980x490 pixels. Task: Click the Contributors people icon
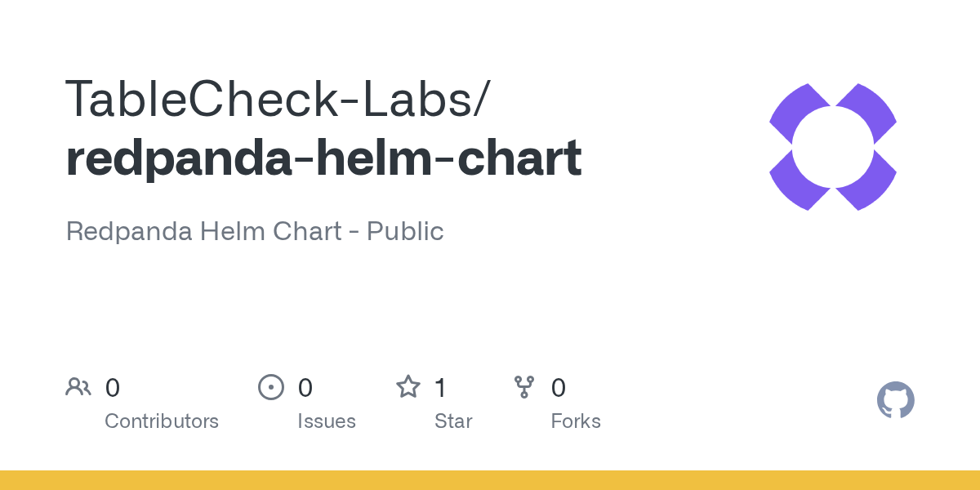(x=78, y=387)
